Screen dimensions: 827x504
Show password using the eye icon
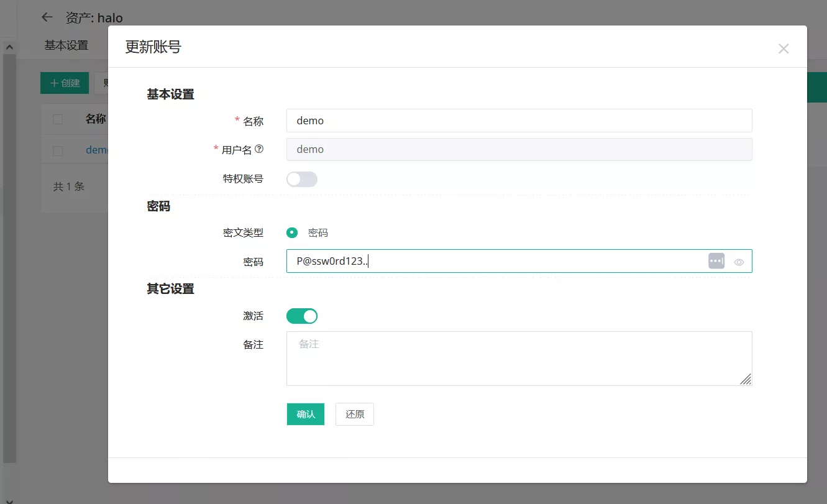[739, 262]
